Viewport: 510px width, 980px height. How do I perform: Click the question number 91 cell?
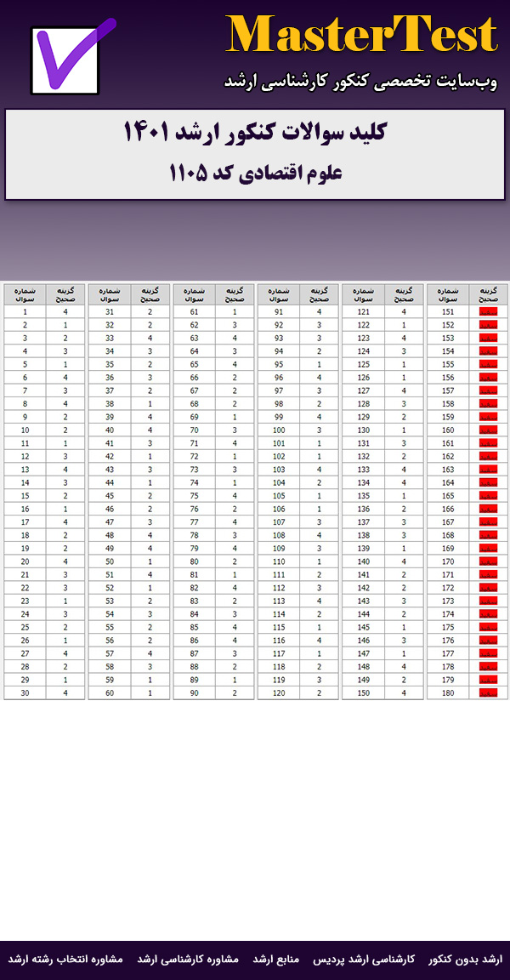click(279, 312)
